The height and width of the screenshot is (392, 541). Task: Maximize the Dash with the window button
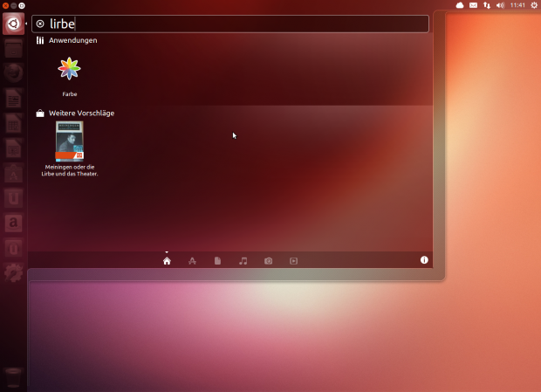[x=22, y=5]
